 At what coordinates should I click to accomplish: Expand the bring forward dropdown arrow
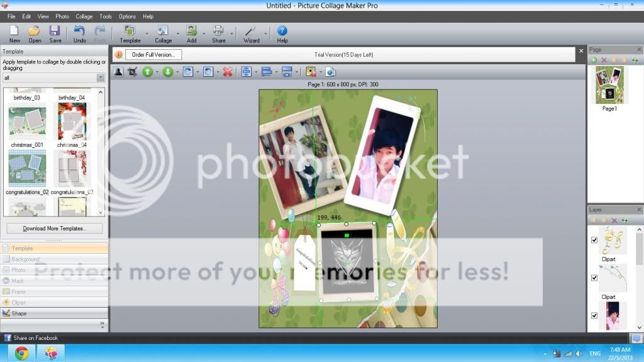(157, 72)
